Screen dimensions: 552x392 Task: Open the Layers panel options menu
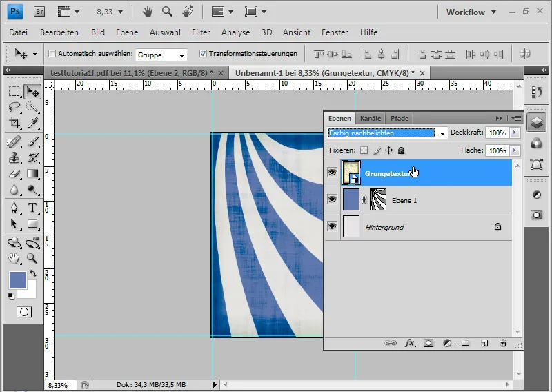pyautogui.click(x=516, y=118)
